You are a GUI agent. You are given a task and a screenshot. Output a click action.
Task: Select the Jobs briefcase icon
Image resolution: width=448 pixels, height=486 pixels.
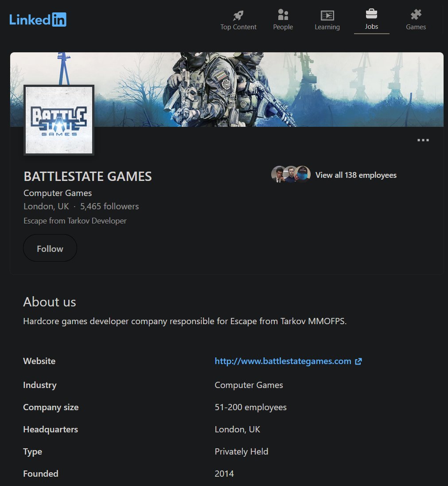(x=371, y=14)
